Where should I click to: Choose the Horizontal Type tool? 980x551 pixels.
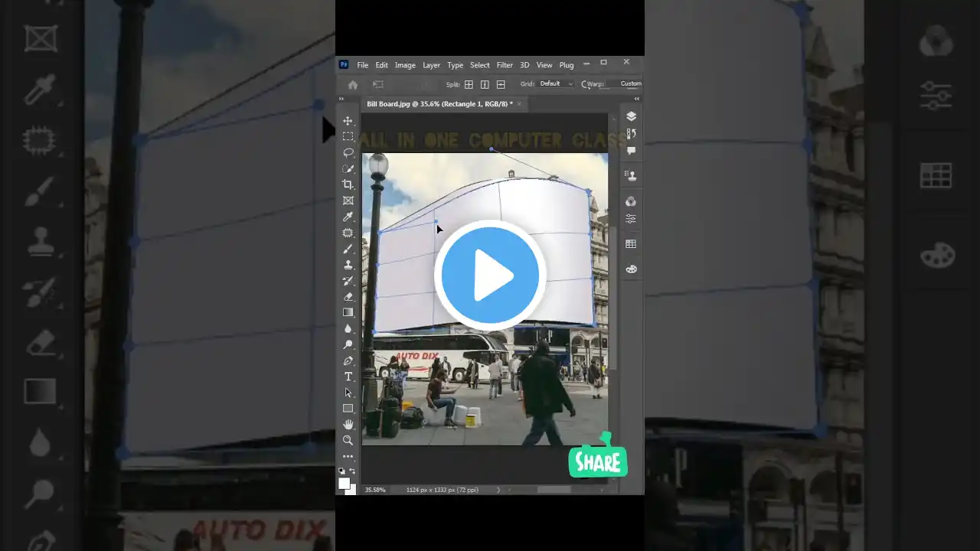pyautogui.click(x=348, y=377)
